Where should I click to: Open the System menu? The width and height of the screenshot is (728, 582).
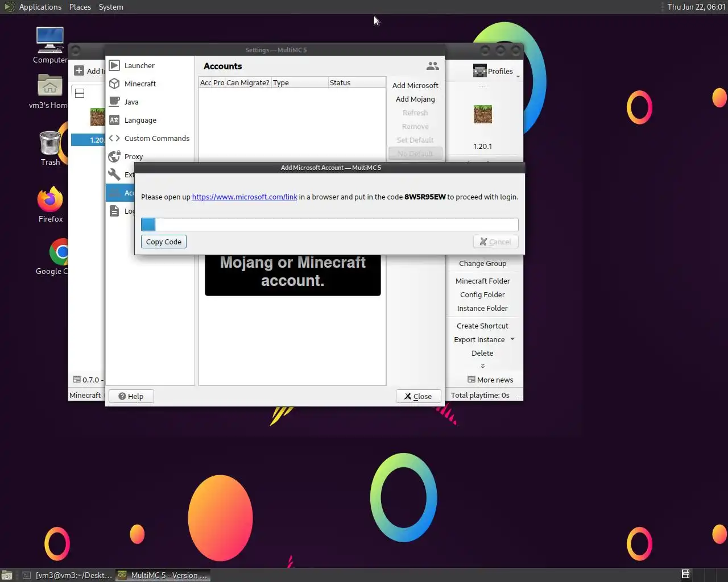point(111,7)
